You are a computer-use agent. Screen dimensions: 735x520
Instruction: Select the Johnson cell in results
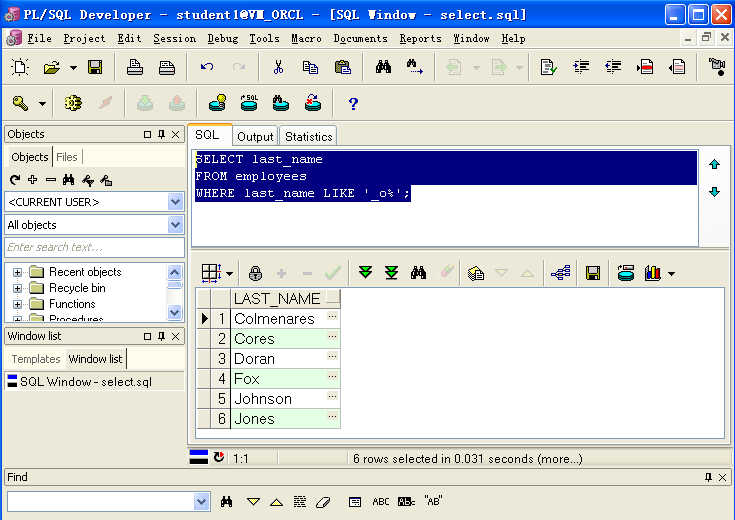click(x=285, y=399)
